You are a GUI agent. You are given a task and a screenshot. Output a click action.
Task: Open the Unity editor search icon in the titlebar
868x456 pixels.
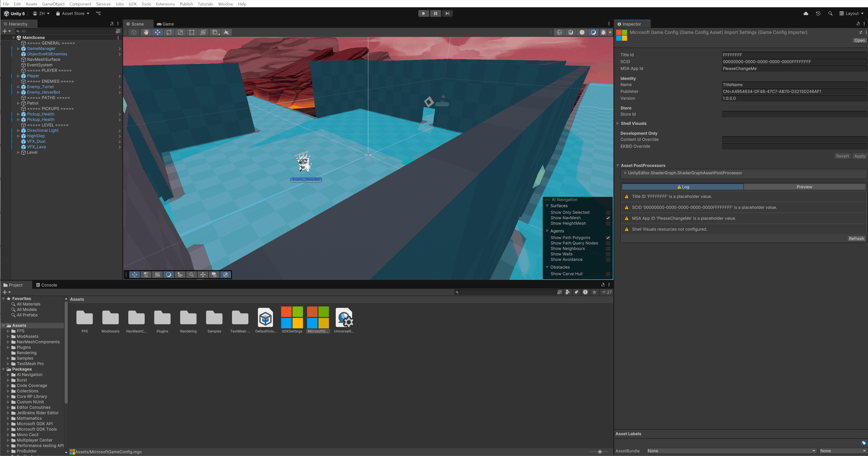click(x=830, y=13)
